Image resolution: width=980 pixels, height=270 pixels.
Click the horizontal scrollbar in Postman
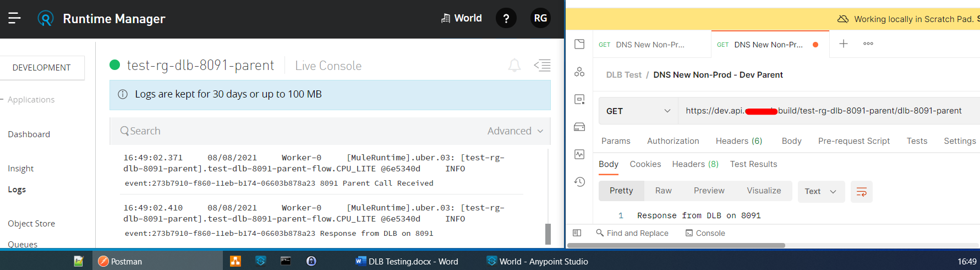pos(676,245)
